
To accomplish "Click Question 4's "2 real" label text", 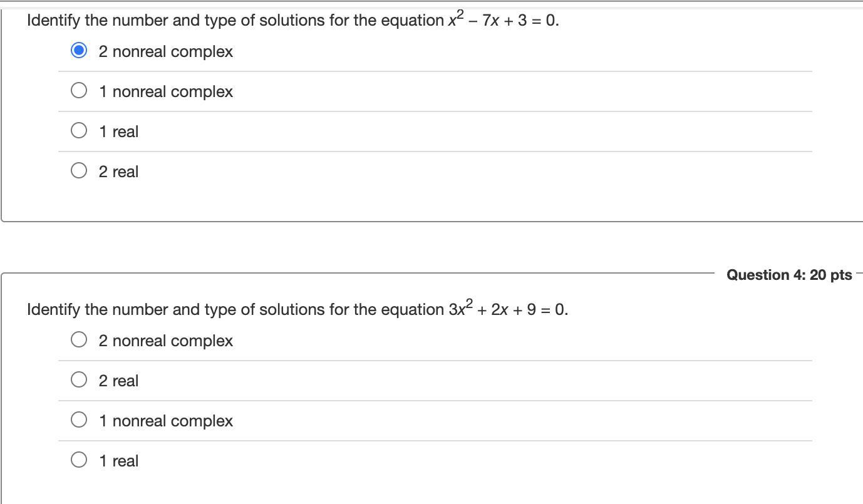I will [118, 381].
